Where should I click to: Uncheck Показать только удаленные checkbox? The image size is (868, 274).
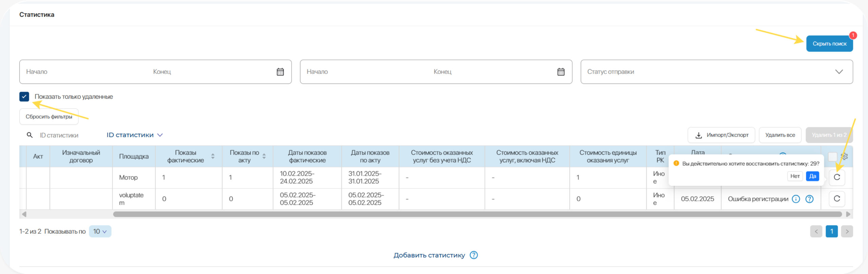pyautogui.click(x=24, y=97)
